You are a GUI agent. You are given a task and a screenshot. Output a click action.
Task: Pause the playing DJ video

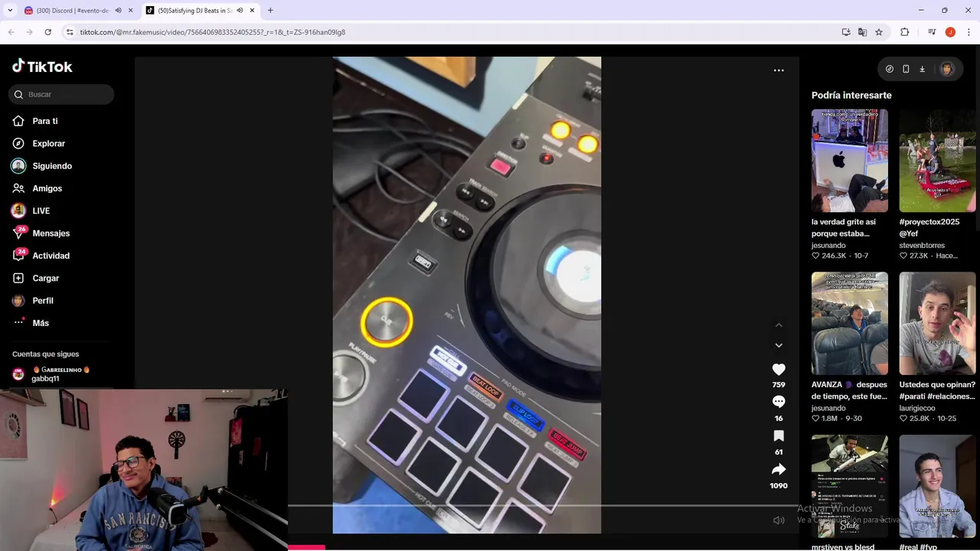tap(466, 295)
